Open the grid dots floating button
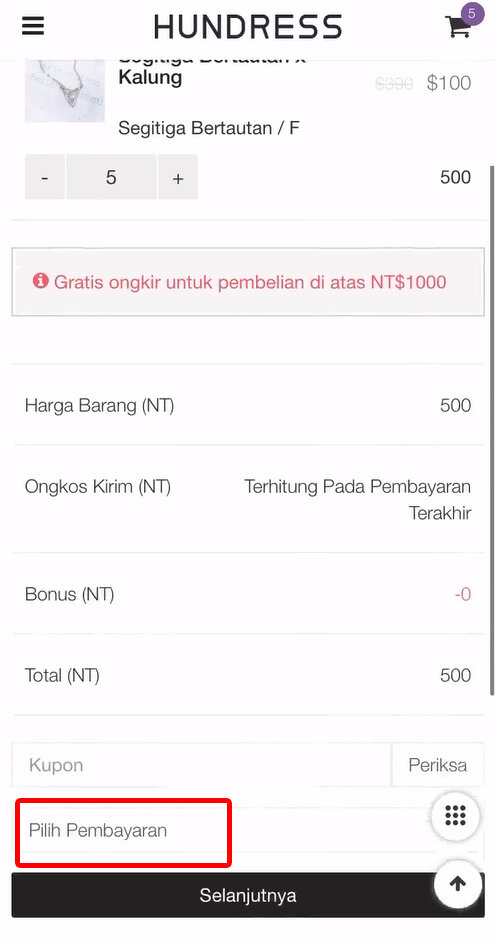Viewport: 496px width, 940px height. 455,815
